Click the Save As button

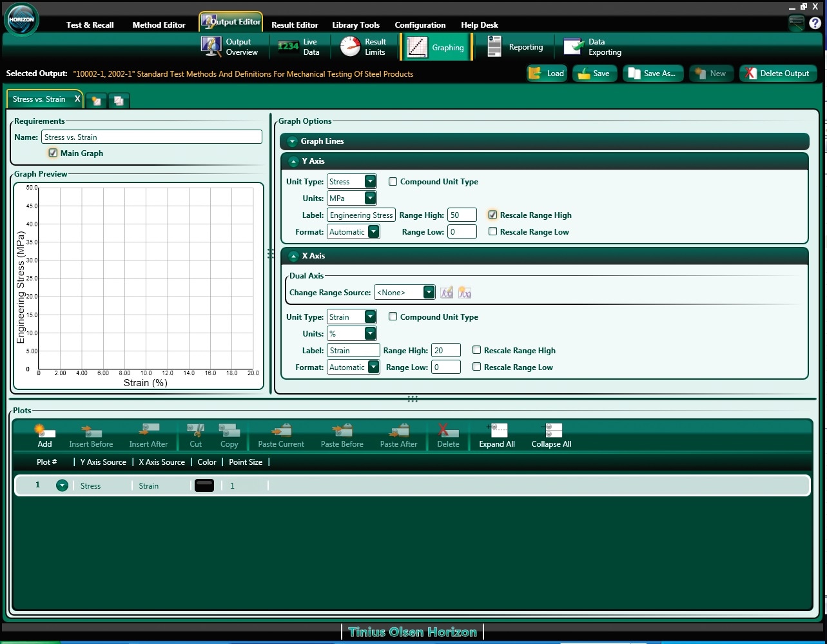click(x=653, y=73)
